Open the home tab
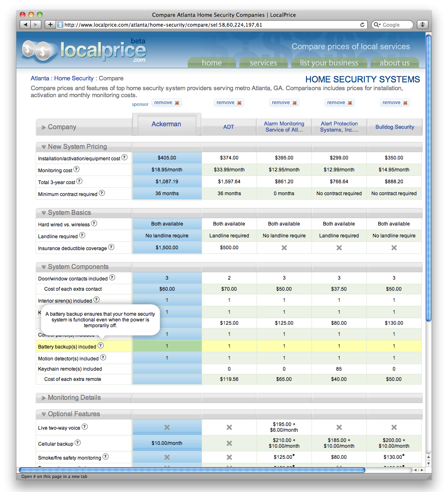448x492 pixels. (212, 63)
